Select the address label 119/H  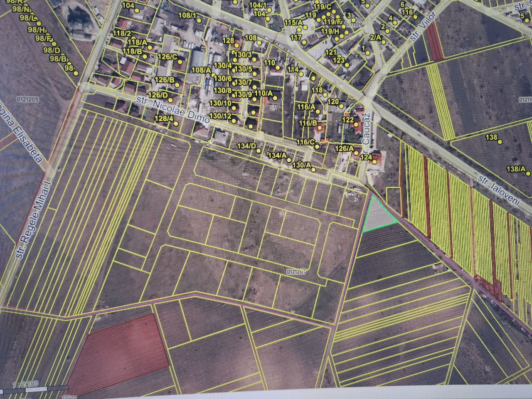pos(330,31)
